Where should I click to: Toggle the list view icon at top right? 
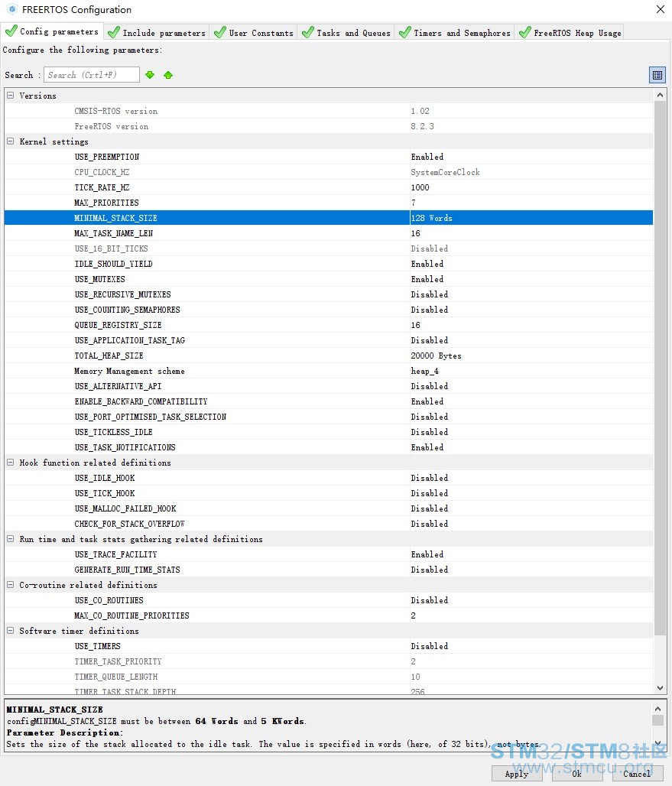(x=657, y=75)
